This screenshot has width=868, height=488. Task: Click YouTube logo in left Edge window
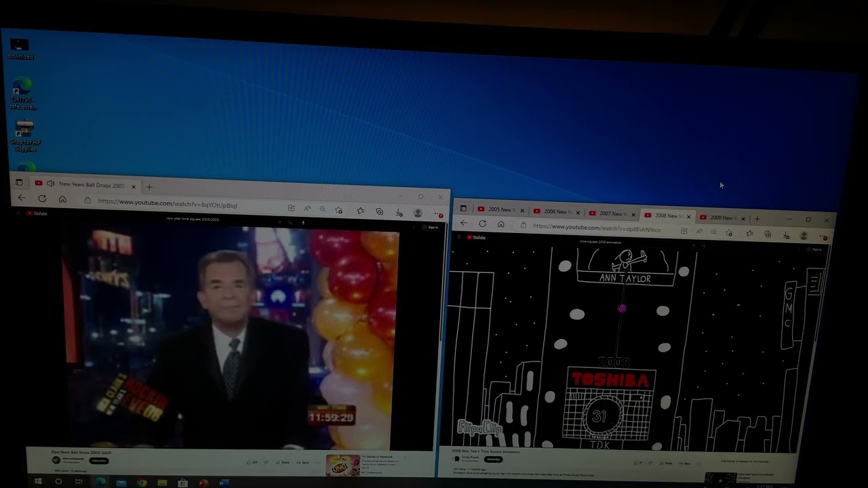(37, 213)
